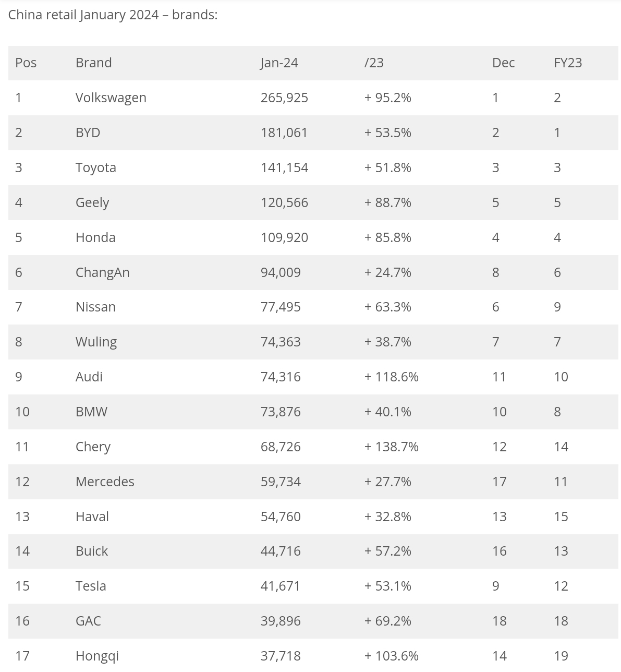
Task: Click the Jan-24 column header
Action: 279,63
